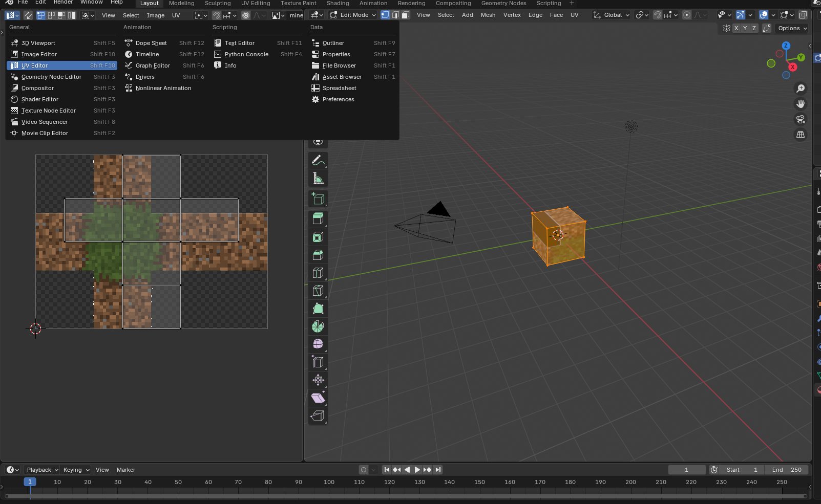Open the Edit Mode dropdown

tap(352, 15)
